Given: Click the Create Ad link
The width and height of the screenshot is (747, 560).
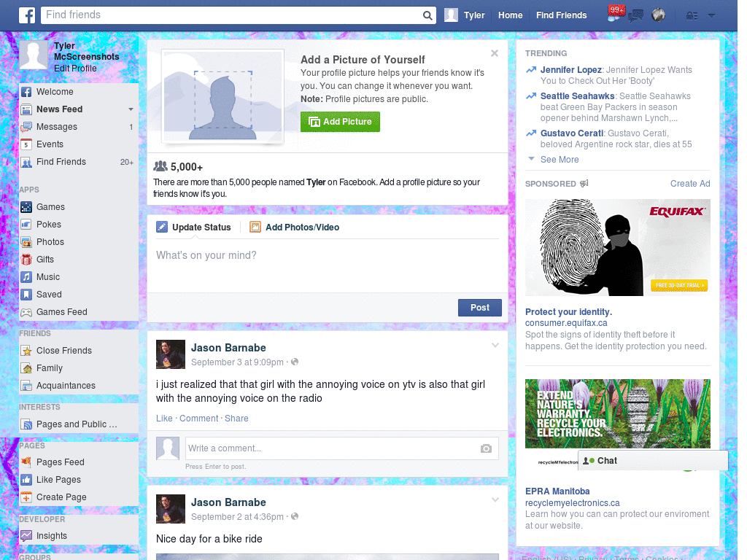Looking at the screenshot, I should point(690,184).
